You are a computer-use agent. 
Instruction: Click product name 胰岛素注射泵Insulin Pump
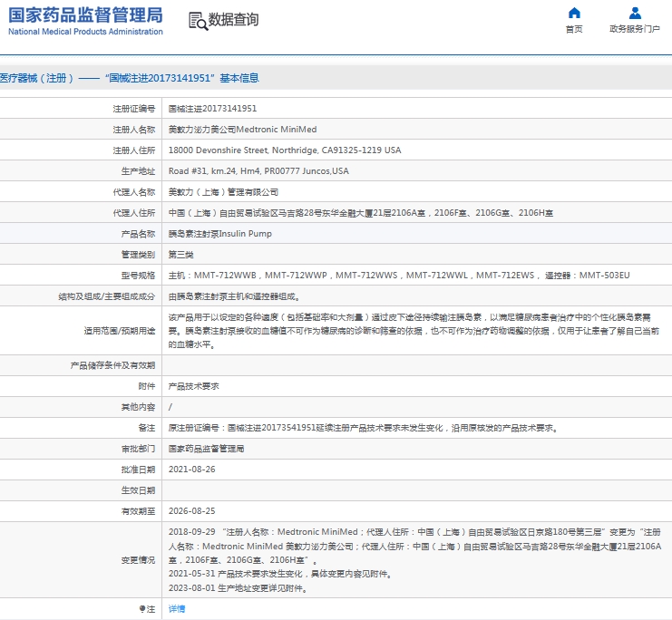[x=220, y=234]
